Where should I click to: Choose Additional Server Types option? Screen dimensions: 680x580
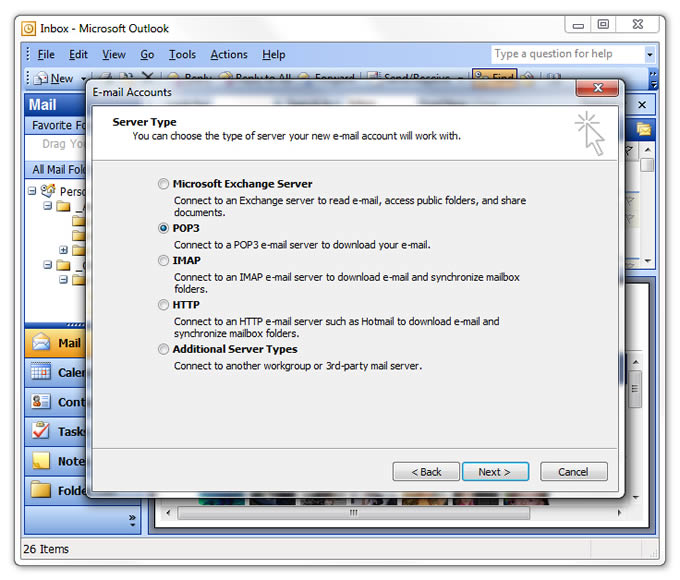(163, 349)
